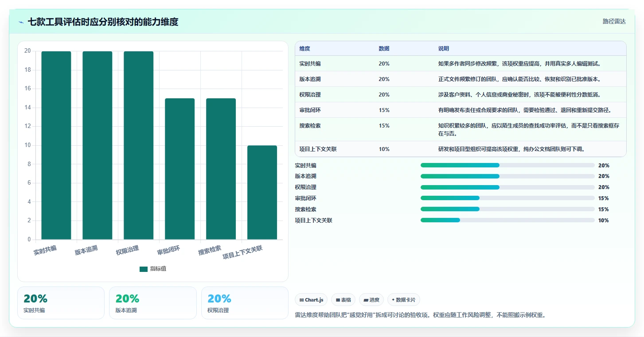Select the Chart.js tag chip

[x=311, y=300]
